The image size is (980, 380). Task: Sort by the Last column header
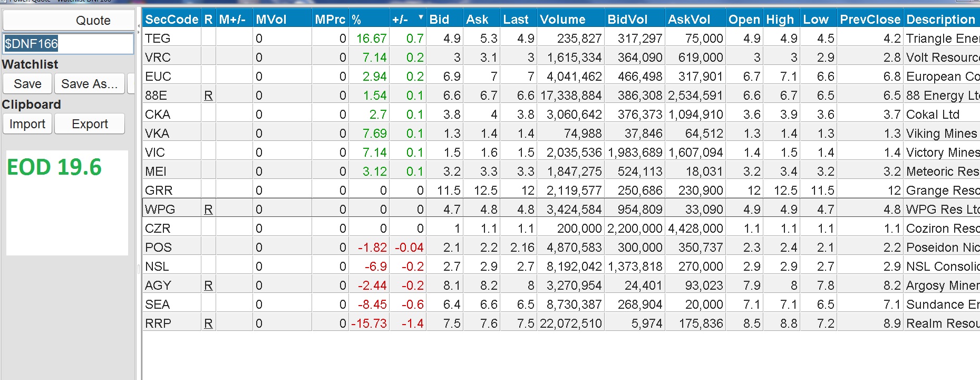[x=518, y=20]
